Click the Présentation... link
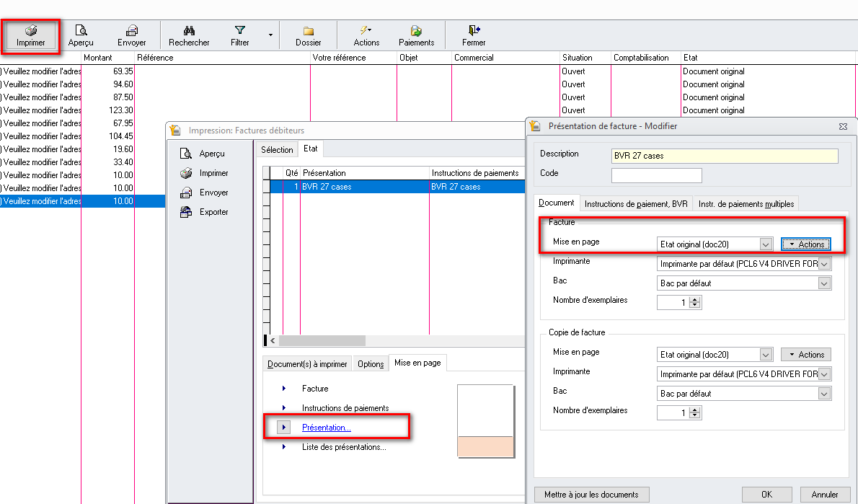Viewport: 858px width, 504px height. (x=326, y=428)
